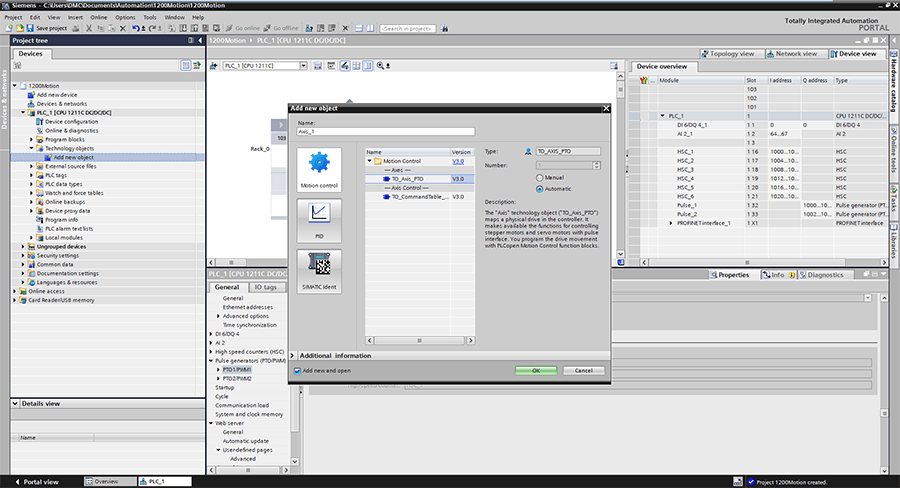
Task: Click Cancel in Add new object dialog
Action: 584,371
